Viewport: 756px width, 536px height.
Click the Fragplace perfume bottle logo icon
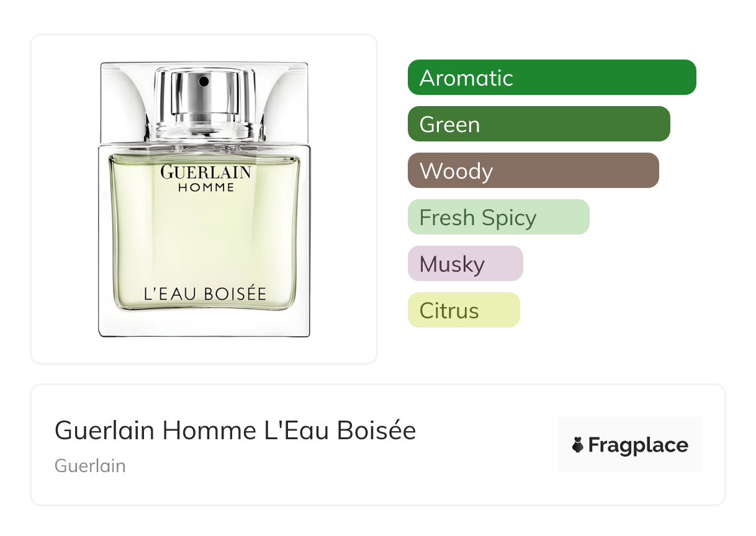[578, 445]
